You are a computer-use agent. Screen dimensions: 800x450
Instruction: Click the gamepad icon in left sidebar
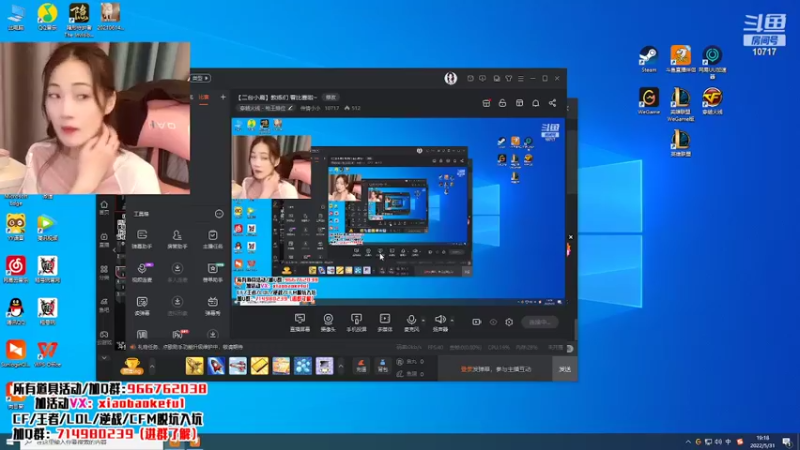tap(104, 337)
